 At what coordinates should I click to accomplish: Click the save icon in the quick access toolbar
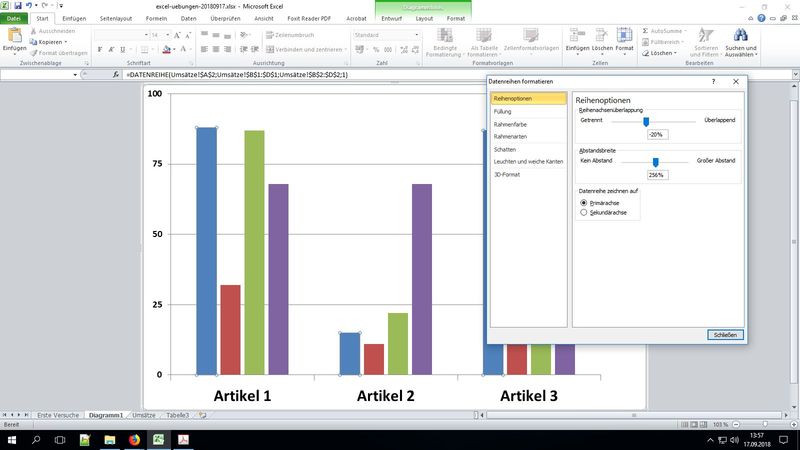coord(18,6)
